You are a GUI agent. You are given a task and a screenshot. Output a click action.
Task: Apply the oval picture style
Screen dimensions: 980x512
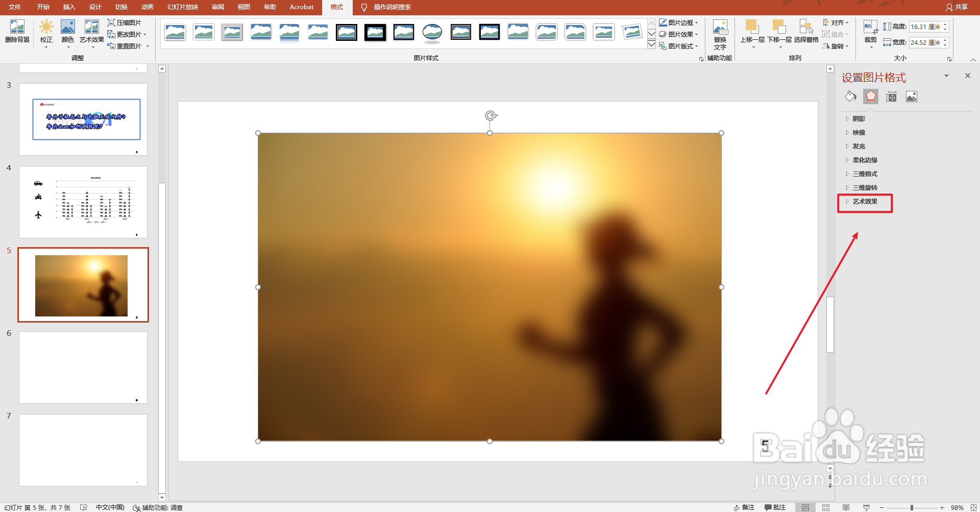click(432, 33)
